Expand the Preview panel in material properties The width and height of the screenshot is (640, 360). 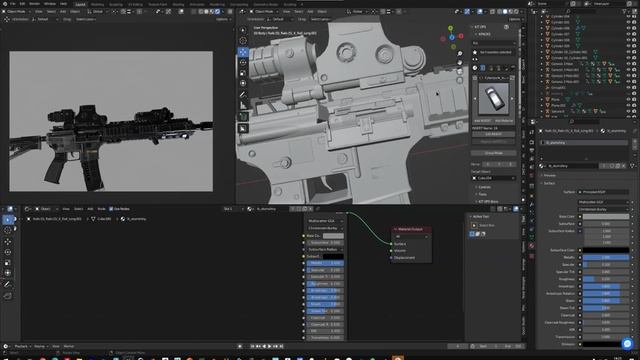(549, 176)
